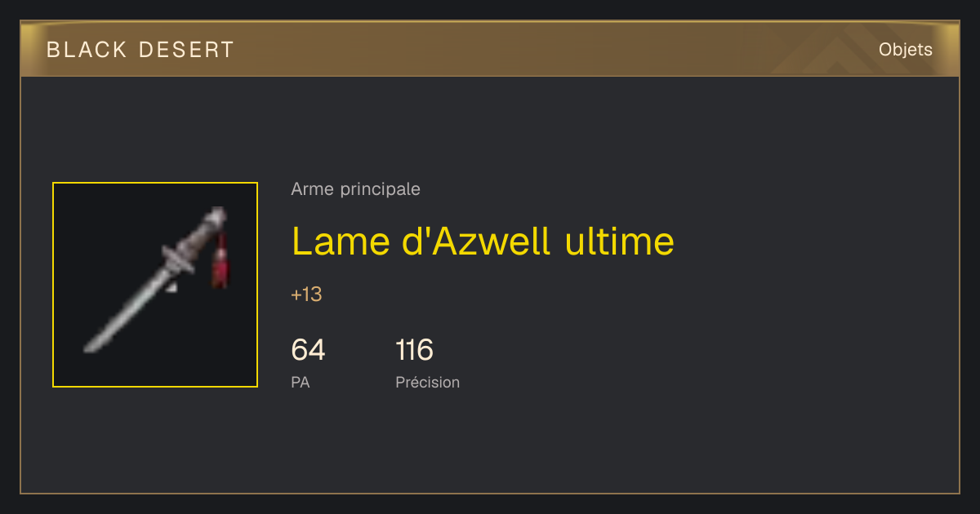980x514 pixels.
Task: Click the 64 attack value
Action: click(x=308, y=350)
